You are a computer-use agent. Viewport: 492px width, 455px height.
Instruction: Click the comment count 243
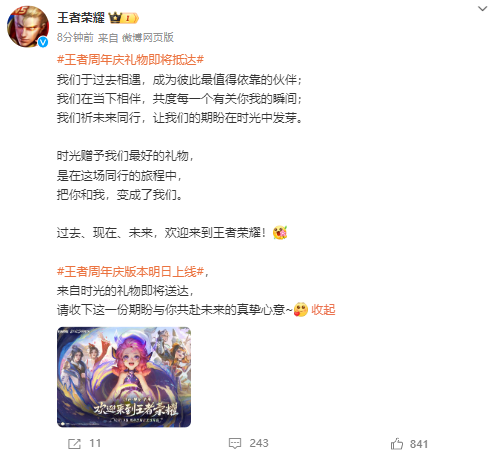coord(259,443)
